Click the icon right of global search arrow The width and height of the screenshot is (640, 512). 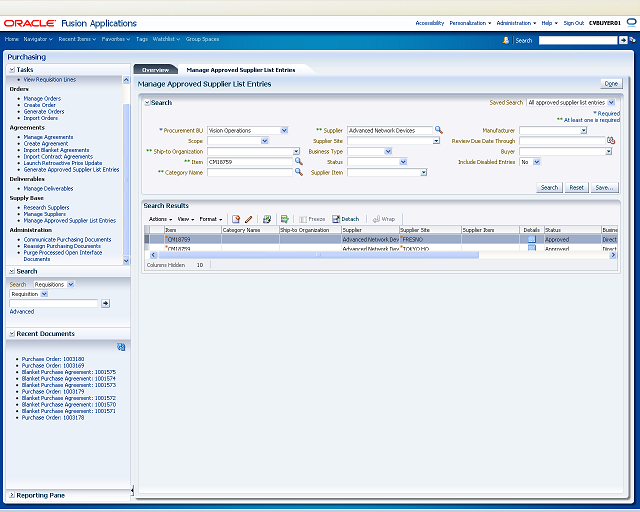point(632,40)
